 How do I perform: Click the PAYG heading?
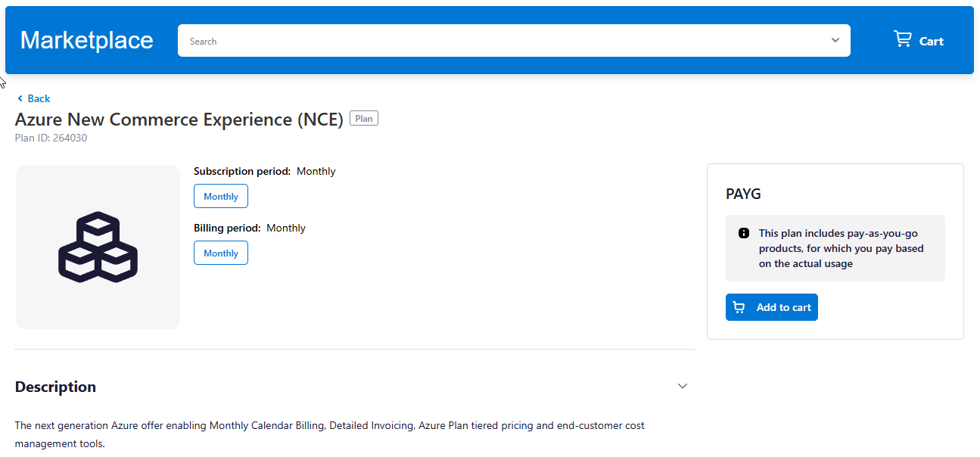(743, 194)
